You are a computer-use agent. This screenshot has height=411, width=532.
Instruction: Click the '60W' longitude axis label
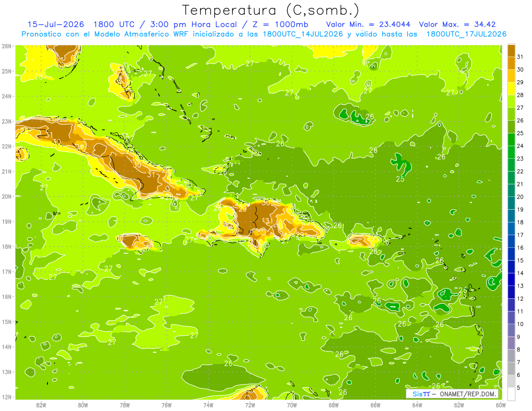coord(501,405)
